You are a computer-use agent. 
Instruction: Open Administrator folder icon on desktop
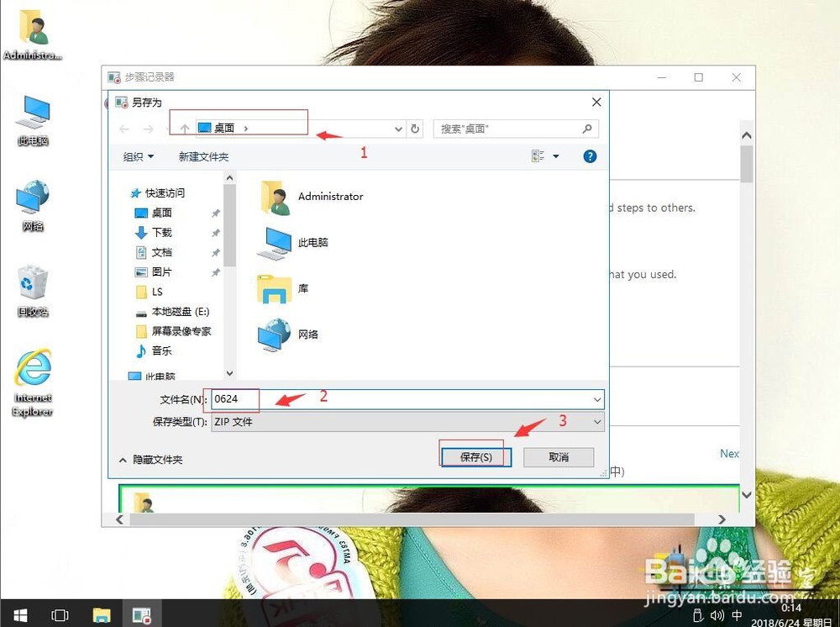[x=34, y=34]
